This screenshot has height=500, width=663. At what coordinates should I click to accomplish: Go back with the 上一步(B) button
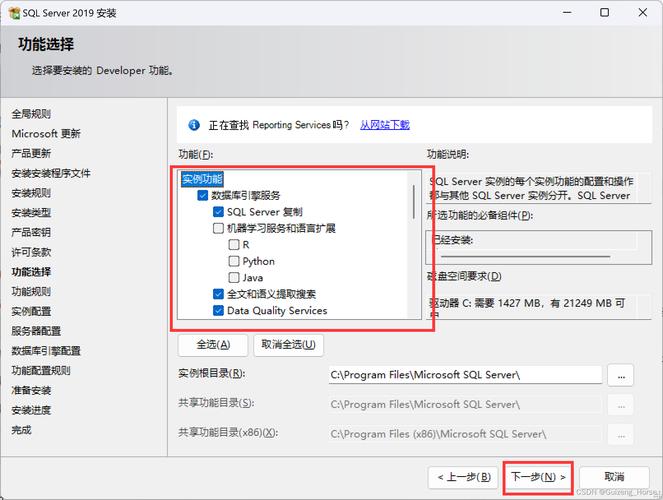(x=463, y=477)
